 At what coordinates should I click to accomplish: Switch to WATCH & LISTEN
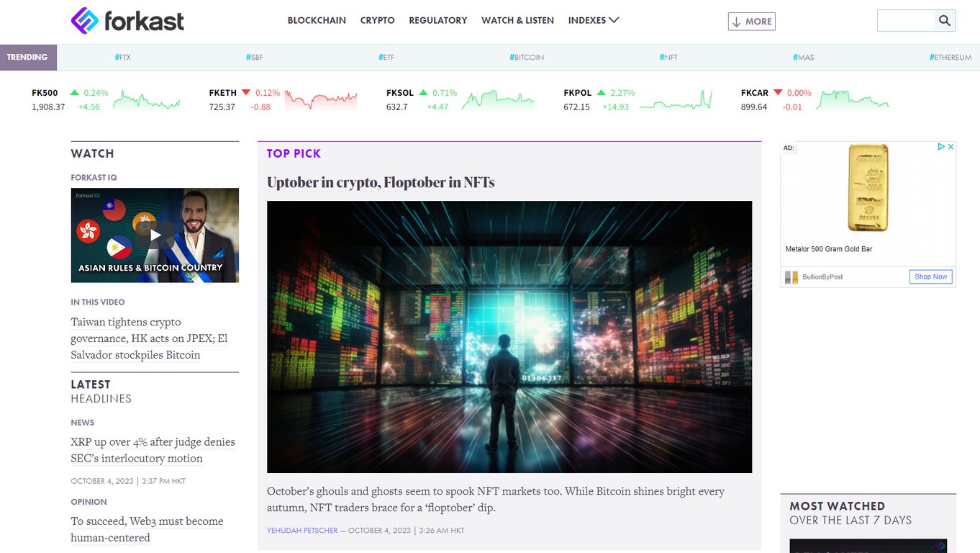[x=517, y=20]
